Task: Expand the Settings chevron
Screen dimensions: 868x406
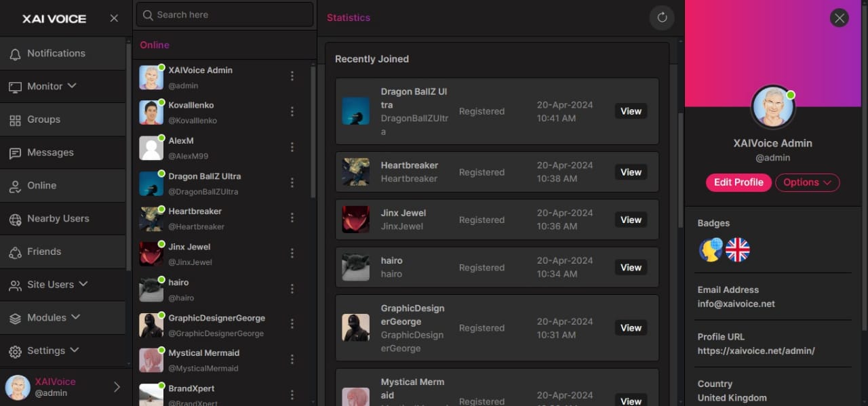Action: pyautogui.click(x=75, y=350)
